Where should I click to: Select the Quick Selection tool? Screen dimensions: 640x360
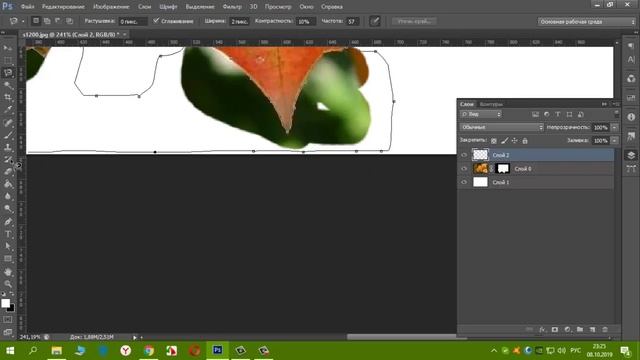point(8,85)
